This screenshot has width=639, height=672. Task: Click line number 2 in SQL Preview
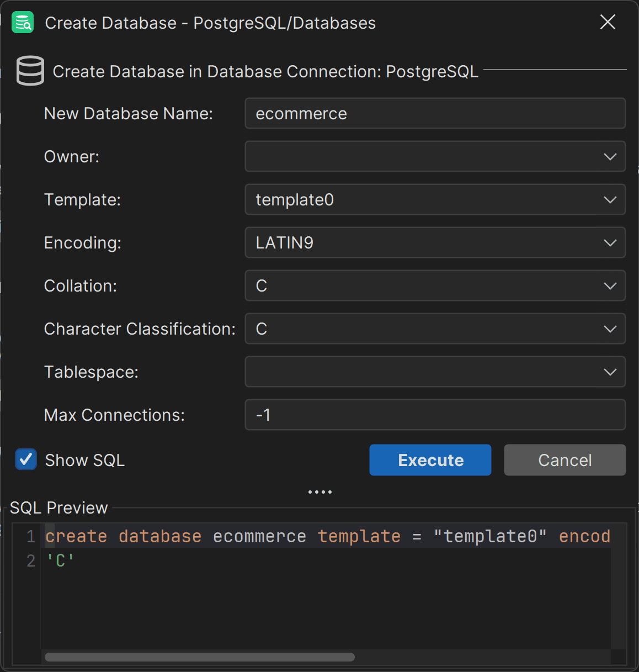(x=31, y=560)
